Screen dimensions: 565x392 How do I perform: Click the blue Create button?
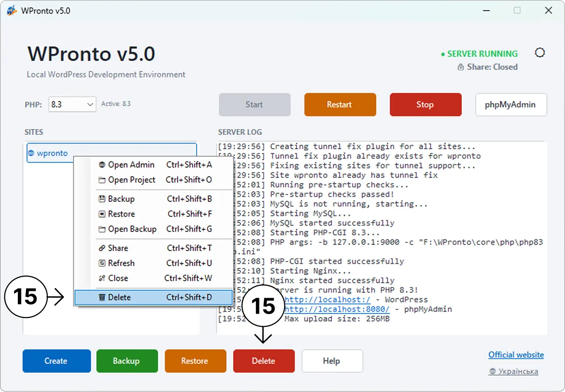(56, 361)
